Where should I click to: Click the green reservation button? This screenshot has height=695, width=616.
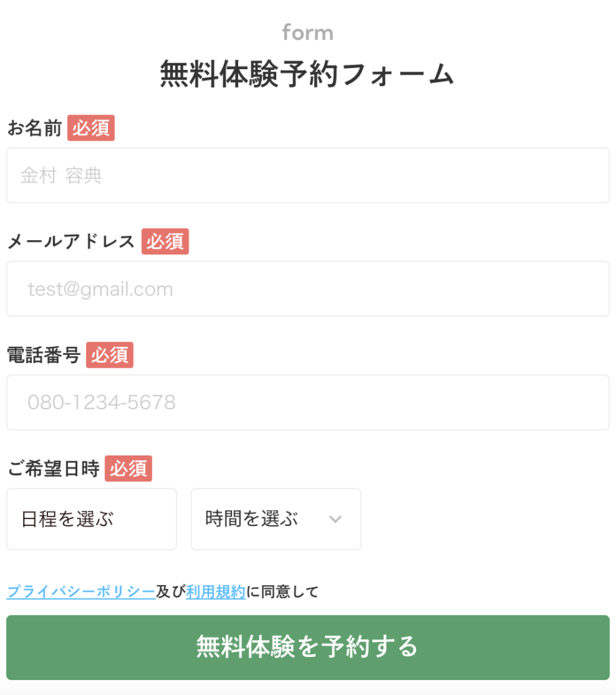(307, 647)
